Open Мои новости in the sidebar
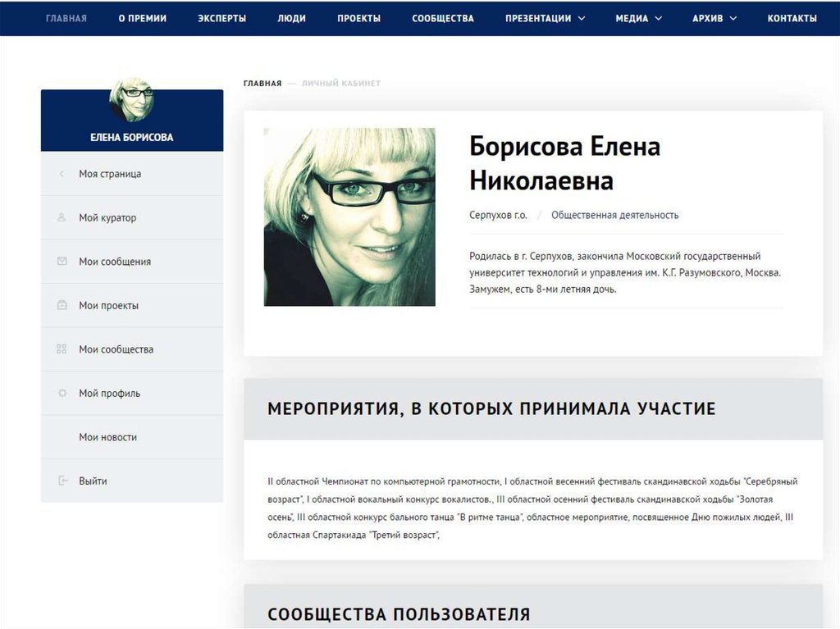 point(132,437)
